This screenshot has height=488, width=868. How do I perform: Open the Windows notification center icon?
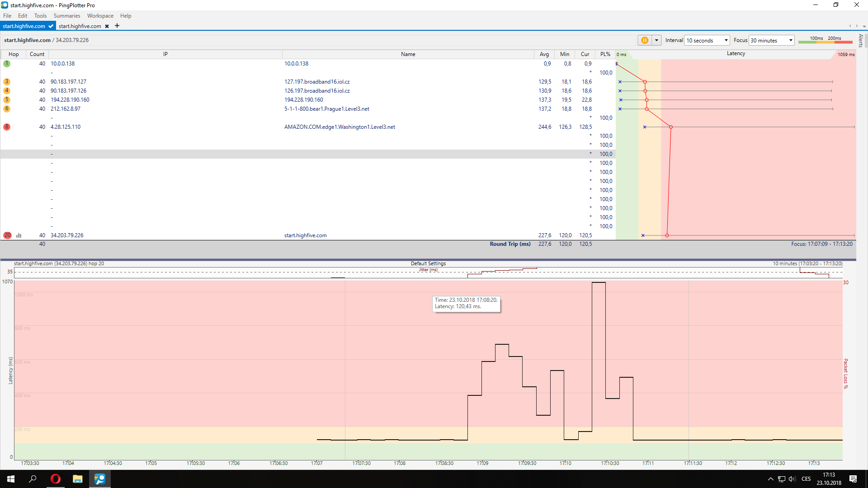pyautogui.click(x=853, y=479)
